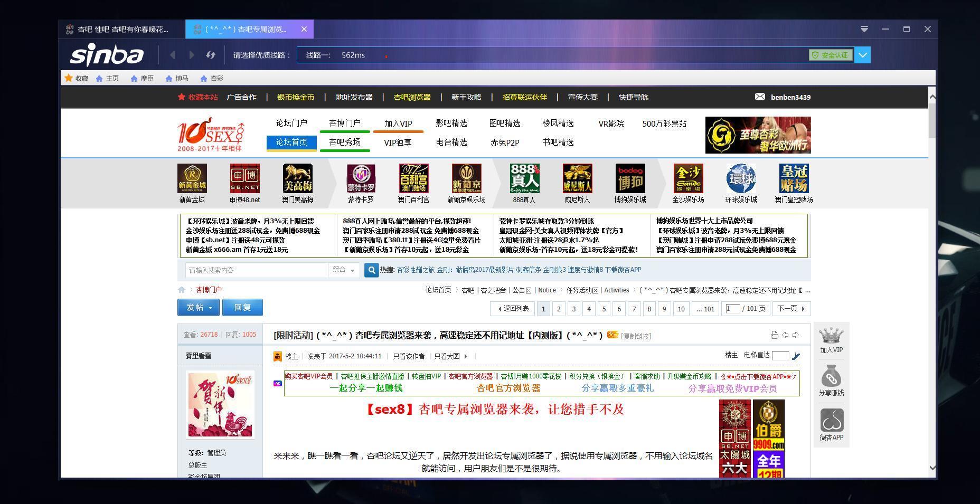Click the refresh icon beside the navigation arrows
Screen dimensions: 980x504
[211, 55]
